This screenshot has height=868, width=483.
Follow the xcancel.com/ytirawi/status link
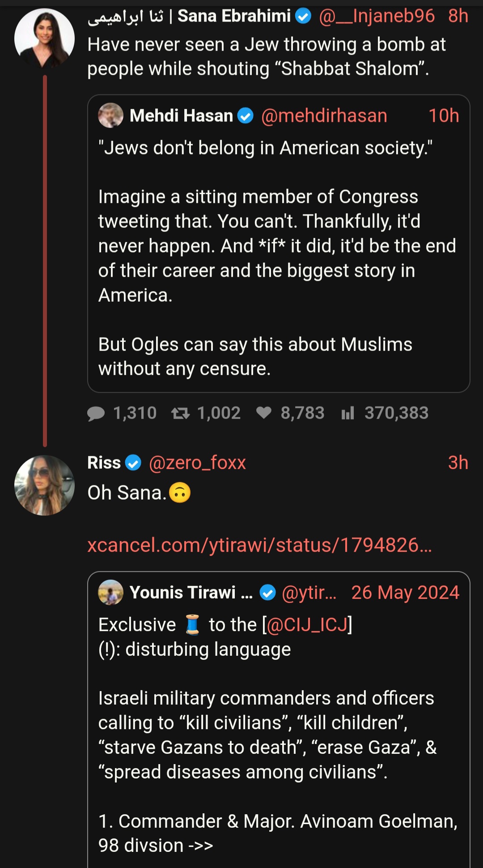tap(260, 545)
